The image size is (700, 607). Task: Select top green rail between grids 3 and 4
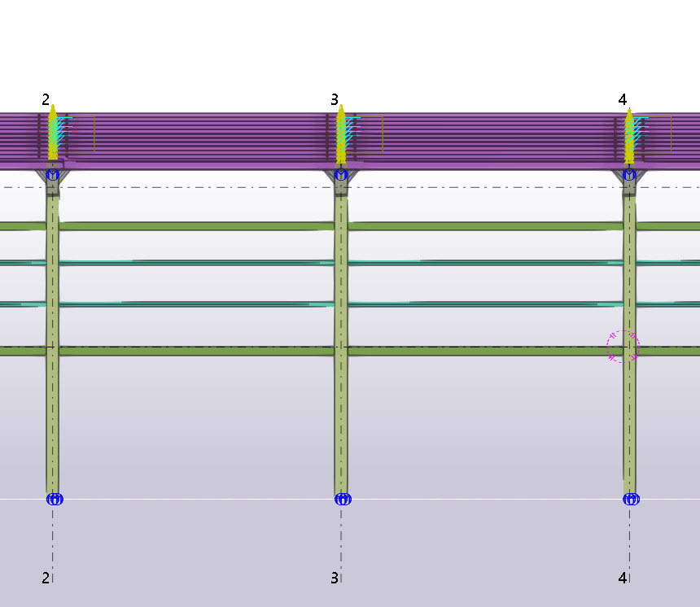[484, 225]
